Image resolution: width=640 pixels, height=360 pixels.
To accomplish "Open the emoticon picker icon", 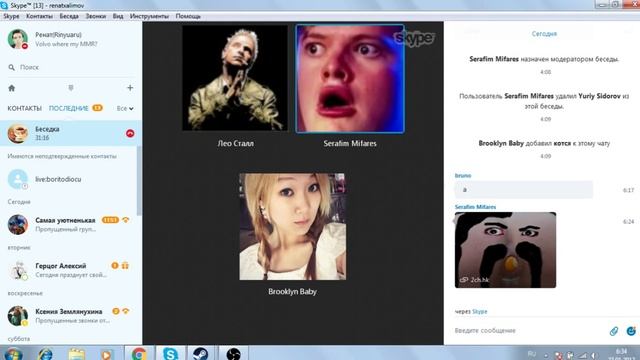I will (631, 331).
